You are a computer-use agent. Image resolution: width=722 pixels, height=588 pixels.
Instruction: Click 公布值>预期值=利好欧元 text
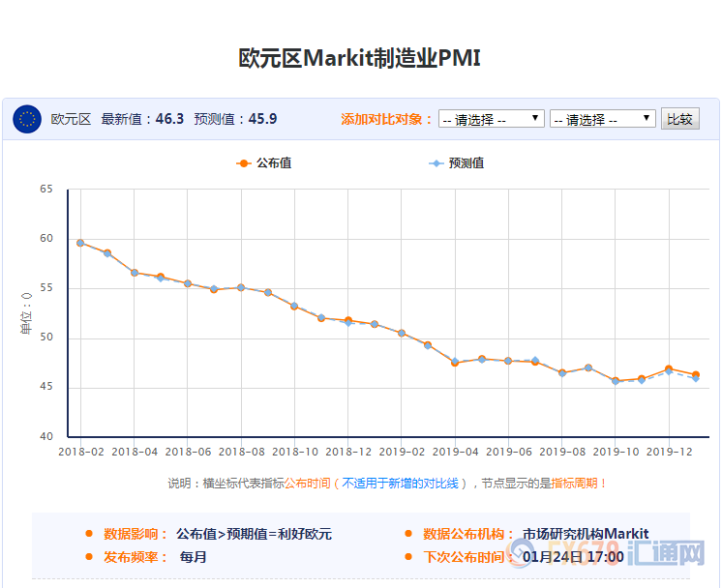pyautogui.click(x=254, y=534)
